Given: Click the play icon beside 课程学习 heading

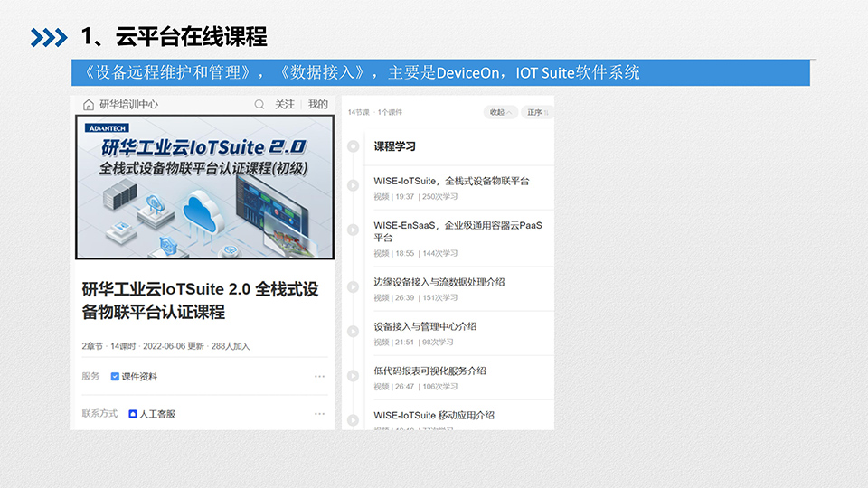Looking at the screenshot, I should (354, 146).
